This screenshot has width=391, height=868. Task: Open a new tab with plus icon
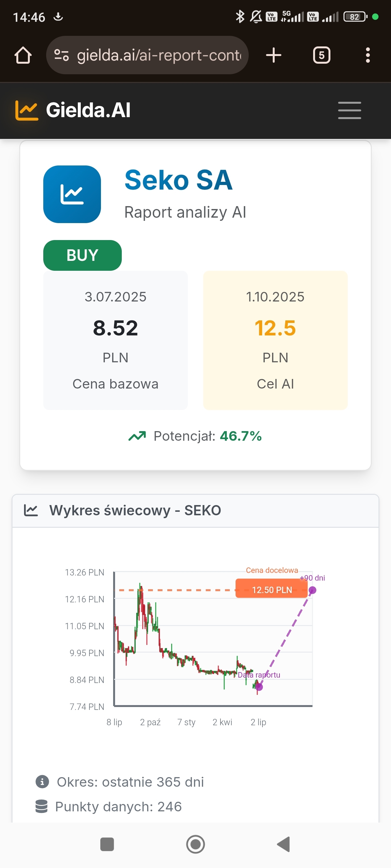tap(273, 55)
